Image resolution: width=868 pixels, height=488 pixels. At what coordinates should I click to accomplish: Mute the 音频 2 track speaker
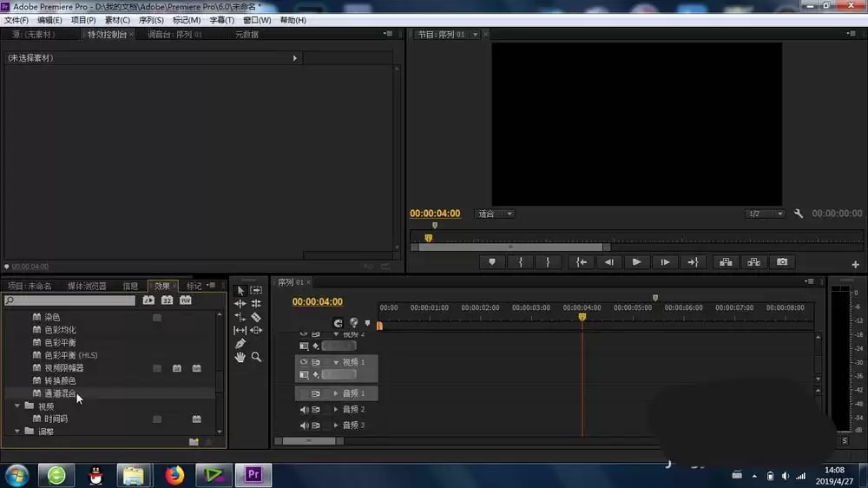304,409
